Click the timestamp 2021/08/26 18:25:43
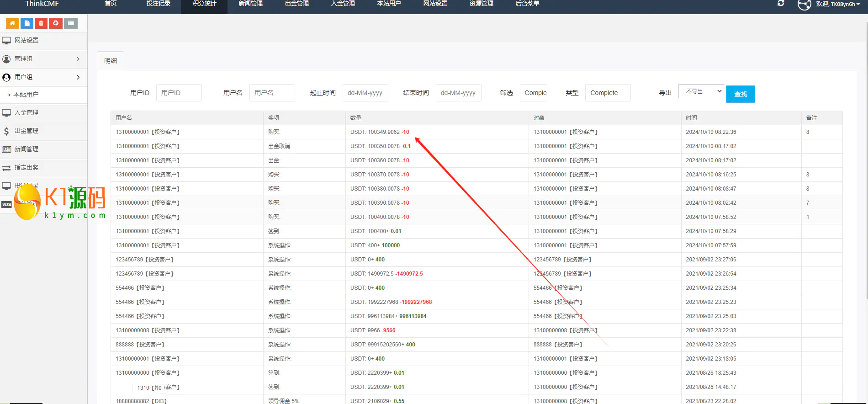This screenshot has width=868, height=404. click(x=711, y=373)
